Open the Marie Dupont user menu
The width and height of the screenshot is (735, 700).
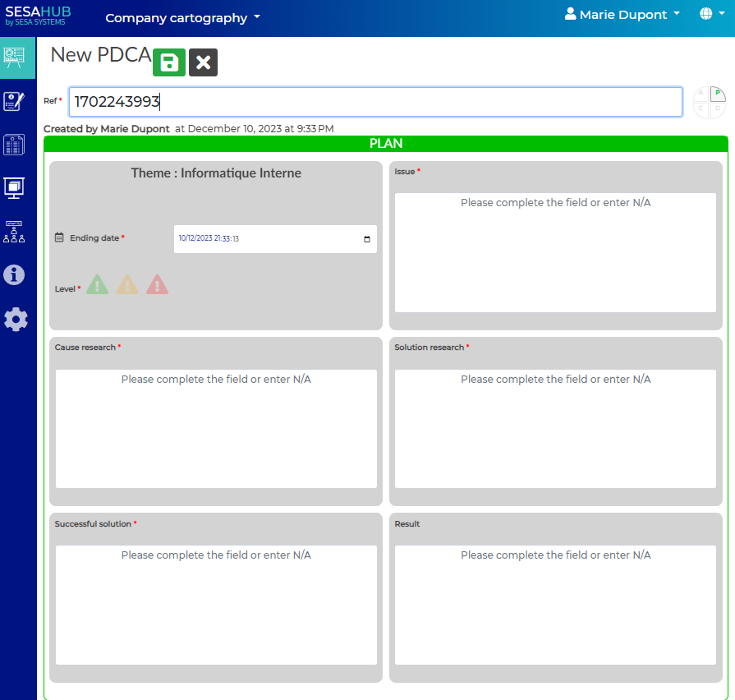coord(622,15)
